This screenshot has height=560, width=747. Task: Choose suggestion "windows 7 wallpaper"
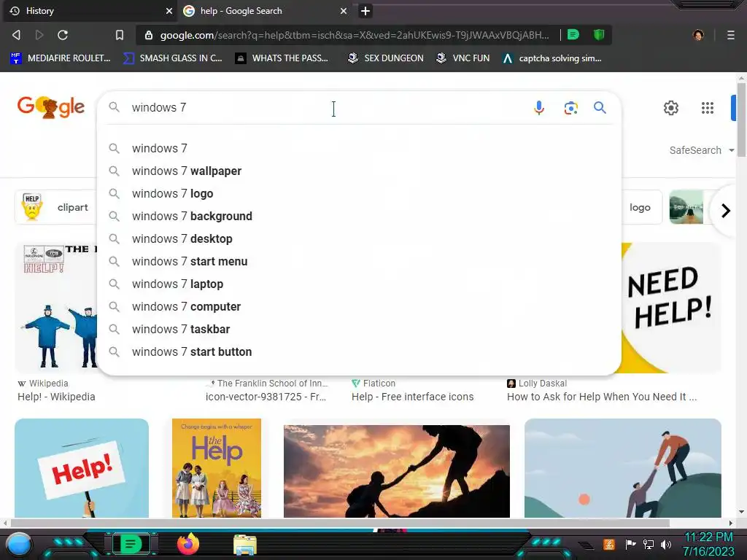(x=359, y=171)
